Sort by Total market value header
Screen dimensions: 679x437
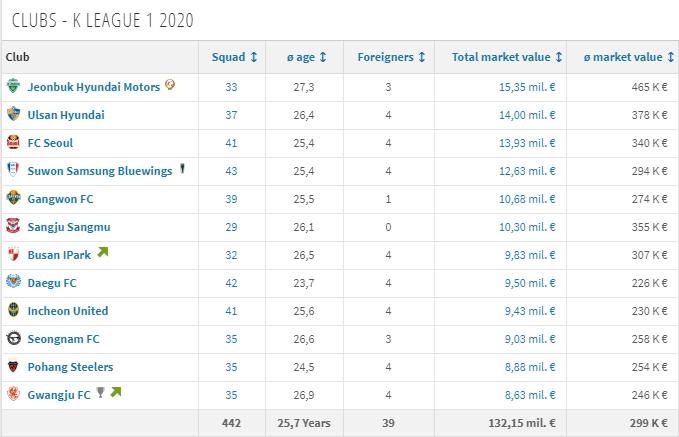point(507,57)
